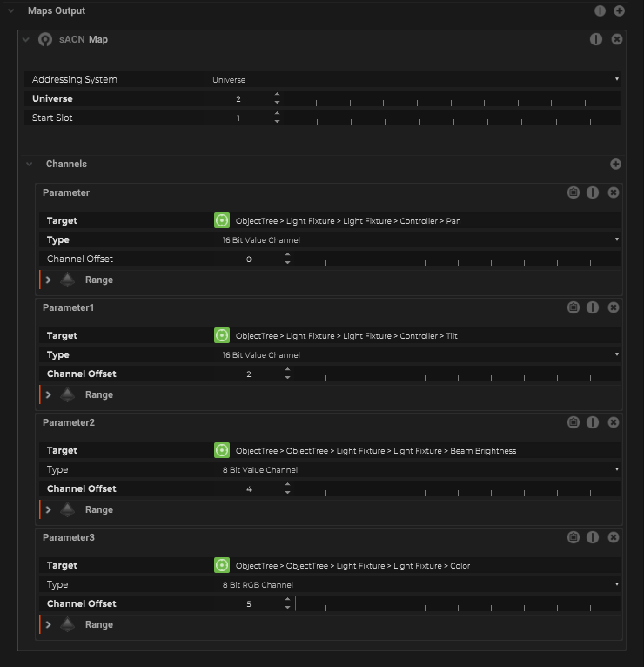The height and width of the screenshot is (667, 644).
Task: Click the Parameter3 Channel Offset value field
Action: (x=249, y=603)
